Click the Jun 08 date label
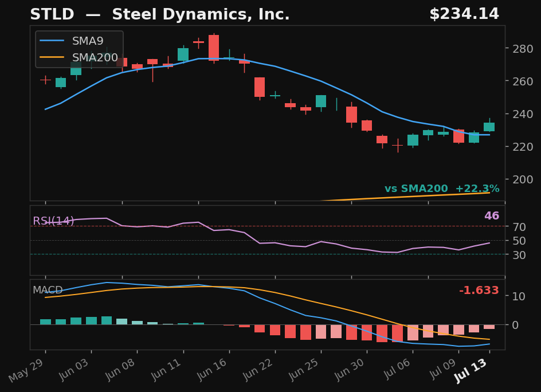This screenshot has width=541, height=392. 119,370
